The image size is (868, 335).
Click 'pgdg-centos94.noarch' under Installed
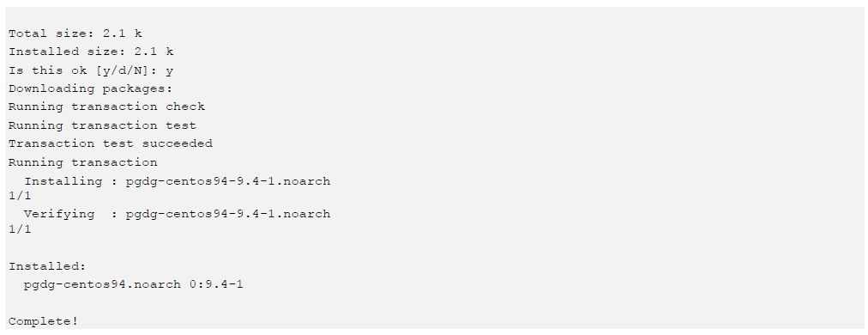coord(102,284)
